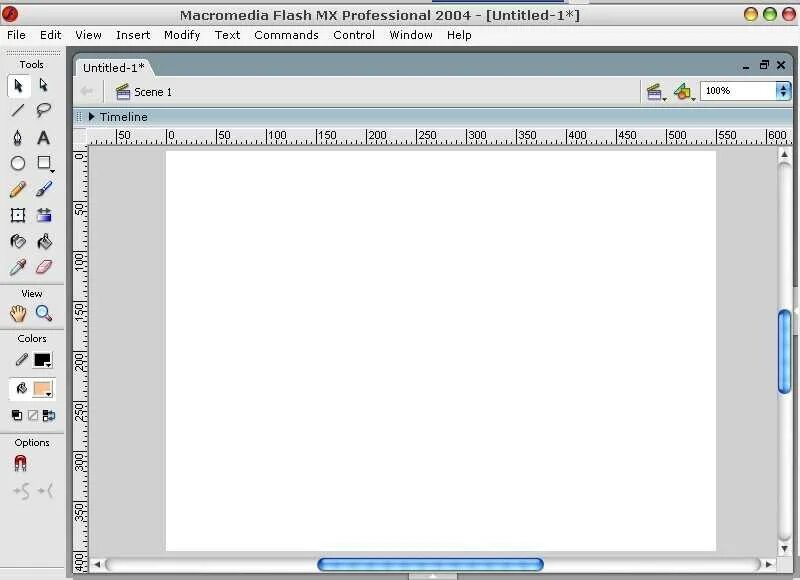Open the Commands menu
The height and width of the screenshot is (580, 800).
[286, 35]
